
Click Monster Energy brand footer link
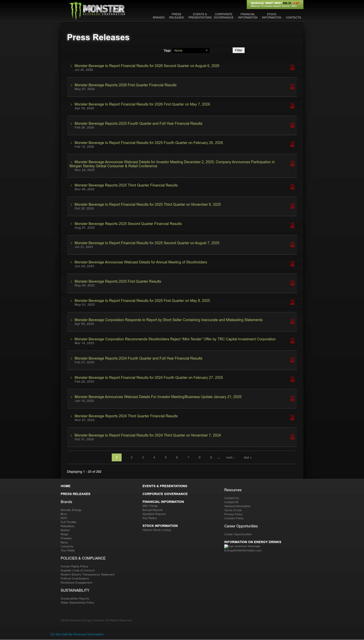coord(71,510)
